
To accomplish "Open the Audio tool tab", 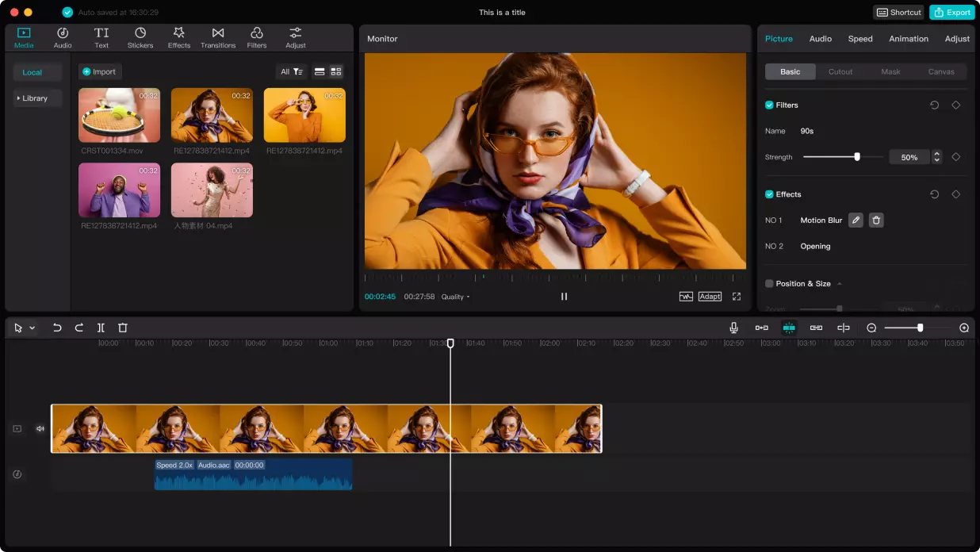I will (x=63, y=37).
